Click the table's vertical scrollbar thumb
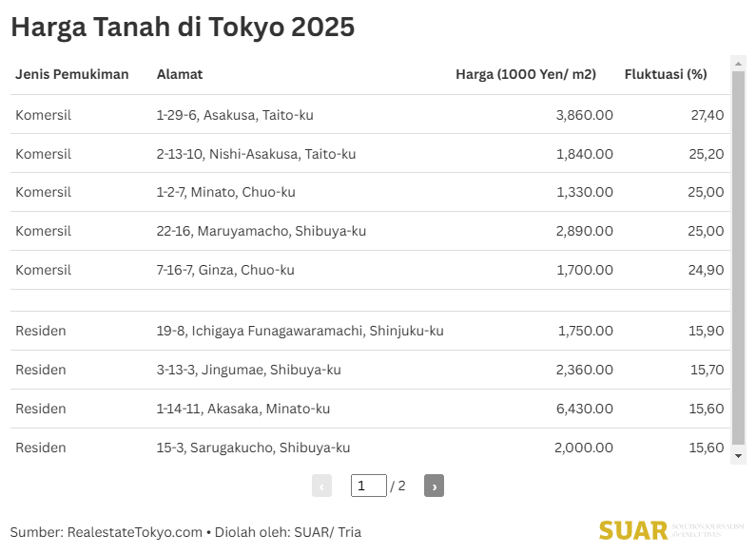This screenshot has width=756, height=553. pos(738,257)
